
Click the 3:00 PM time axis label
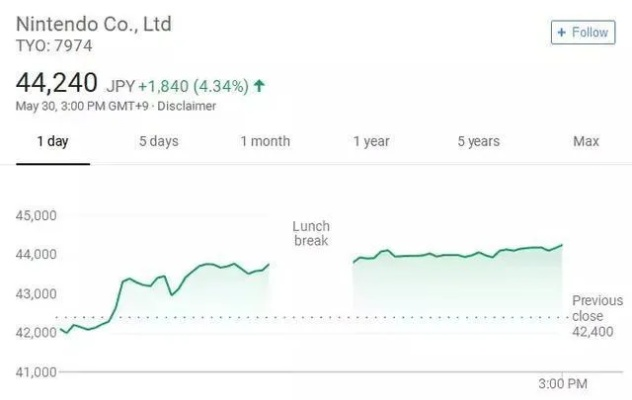coord(563,383)
